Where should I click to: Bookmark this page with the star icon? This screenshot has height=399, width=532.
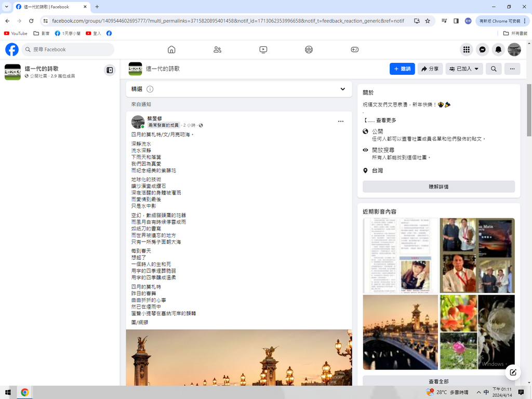point(428,21)
